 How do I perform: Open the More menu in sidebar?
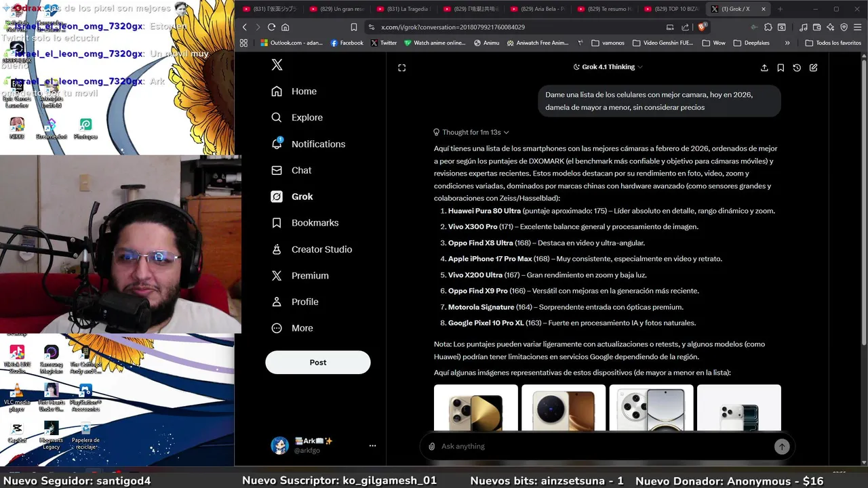coord(292,328)
